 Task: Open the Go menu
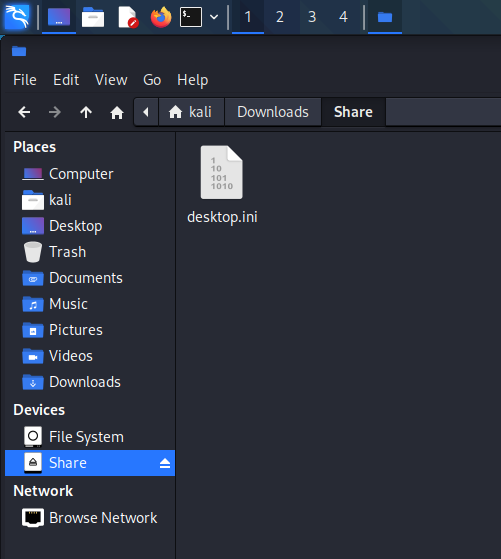coord(152,80)
